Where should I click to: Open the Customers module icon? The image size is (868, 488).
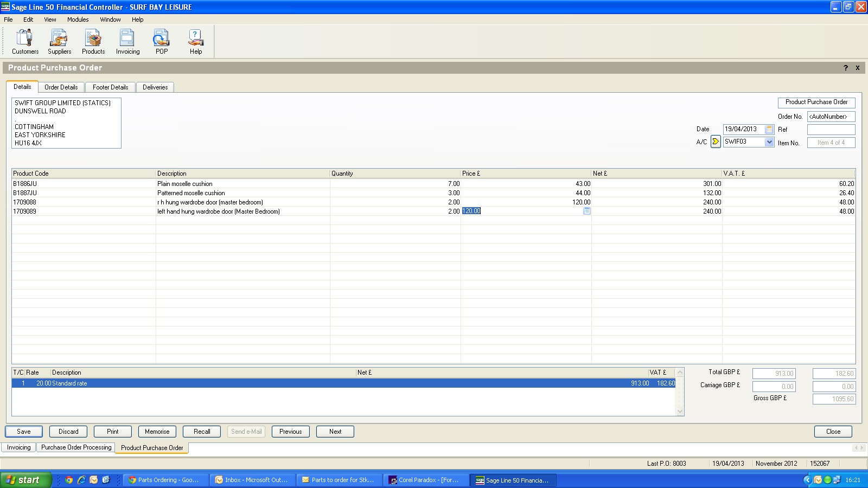[x=25, y=42]
